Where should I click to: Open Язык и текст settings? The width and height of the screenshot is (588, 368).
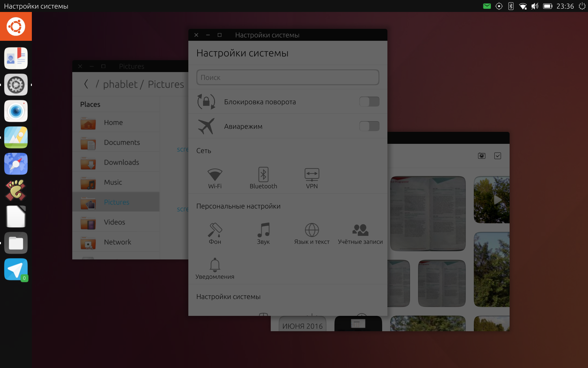(312, 234)
